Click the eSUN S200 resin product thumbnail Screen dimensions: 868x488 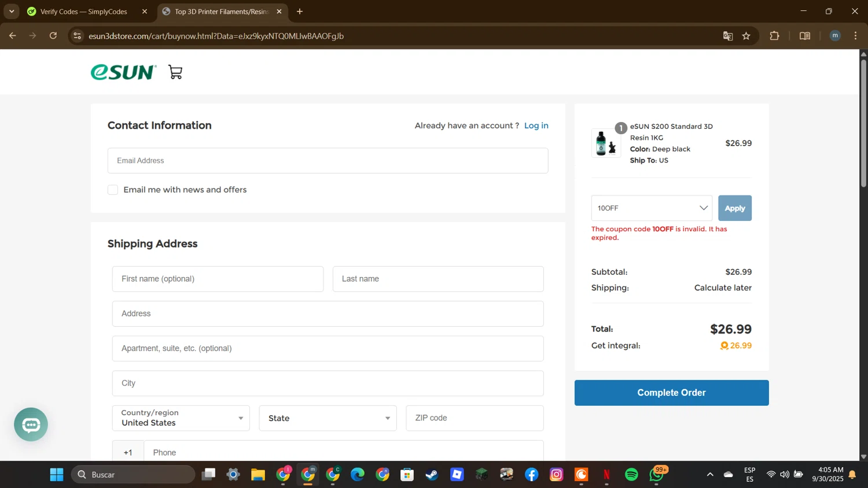[x=606, y=143]
